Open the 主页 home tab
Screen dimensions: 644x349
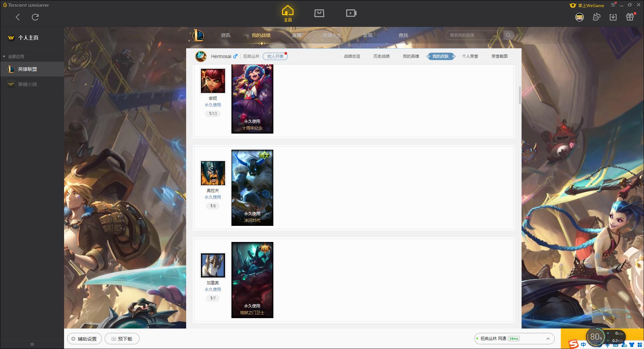288,14
